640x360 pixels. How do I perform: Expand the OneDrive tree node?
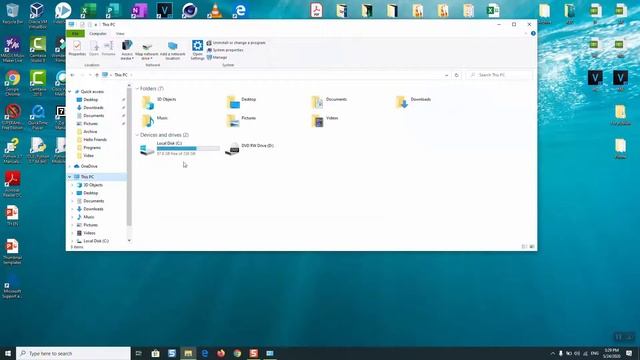click(70, 167)
